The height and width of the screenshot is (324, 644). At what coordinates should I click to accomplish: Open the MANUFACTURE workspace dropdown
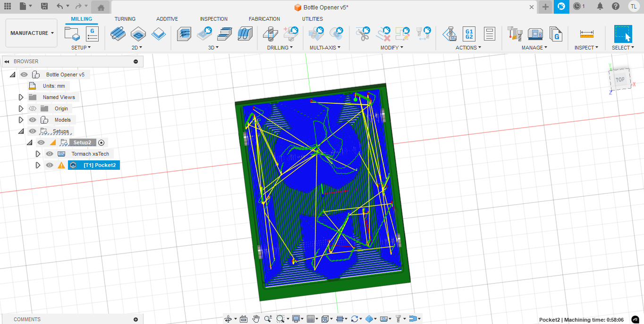(x=32, y=33)
